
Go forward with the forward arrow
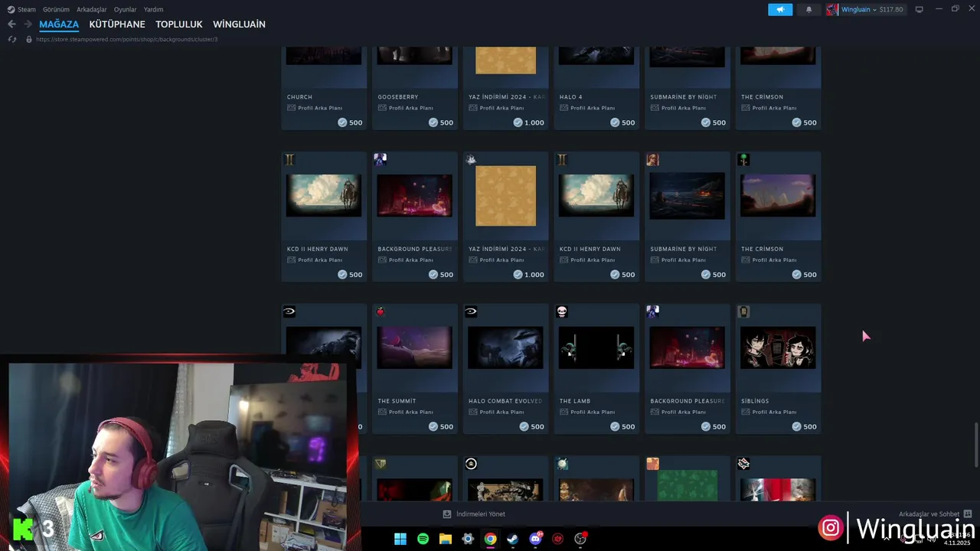pos(28,24)
